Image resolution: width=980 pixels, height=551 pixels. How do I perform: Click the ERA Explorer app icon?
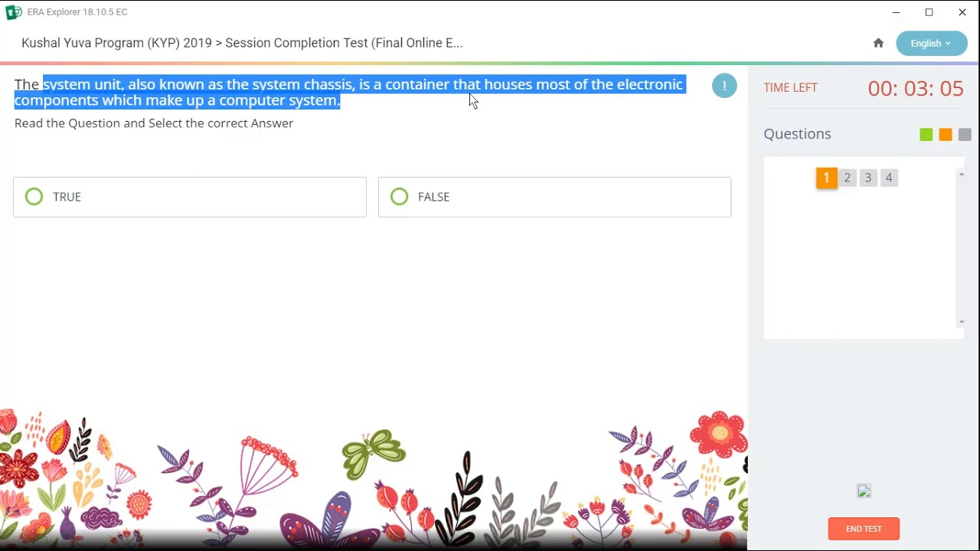pos(13,12)
